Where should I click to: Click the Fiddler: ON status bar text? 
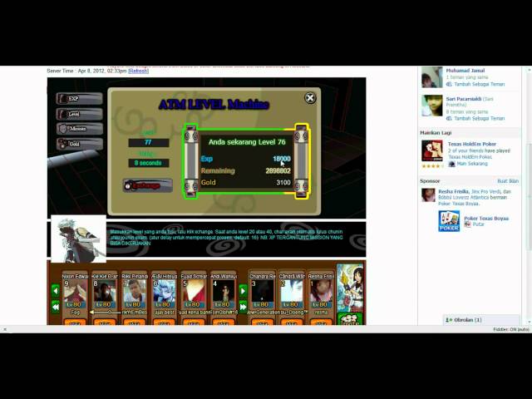511,329
